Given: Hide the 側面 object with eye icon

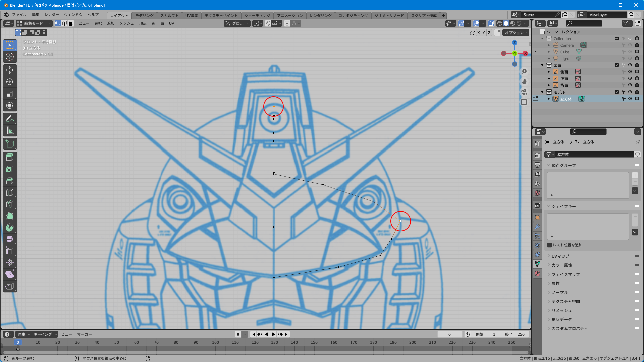Looking at the screenshot, I should [630, 72].
